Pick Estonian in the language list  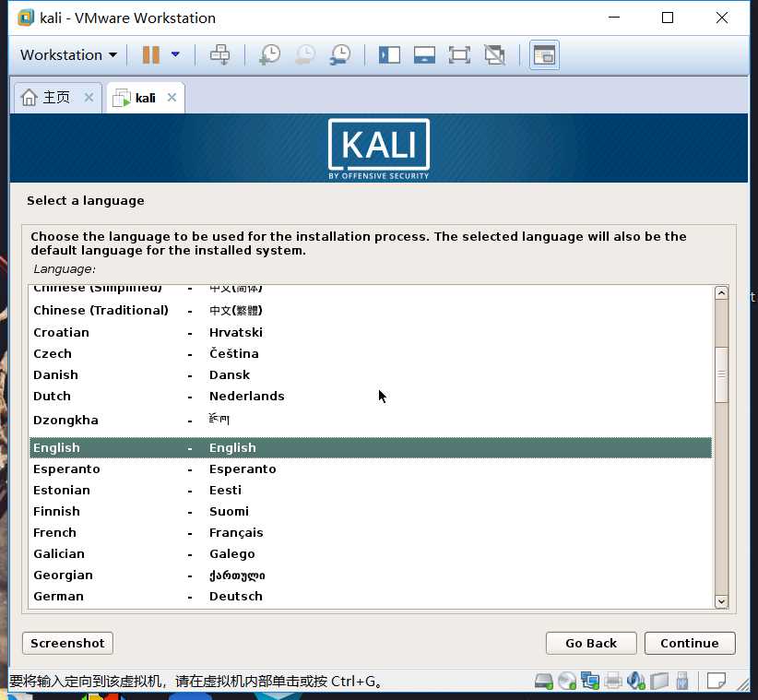[371, 491]
